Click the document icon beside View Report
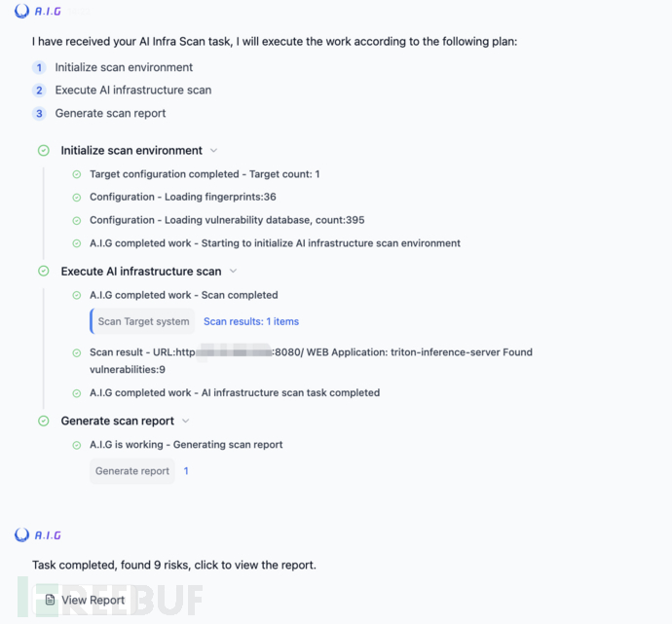 click(50, 600)
